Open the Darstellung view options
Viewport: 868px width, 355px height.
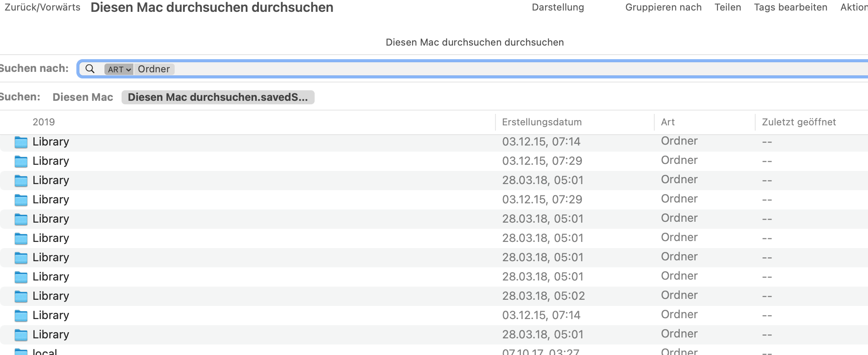point(558,7)
